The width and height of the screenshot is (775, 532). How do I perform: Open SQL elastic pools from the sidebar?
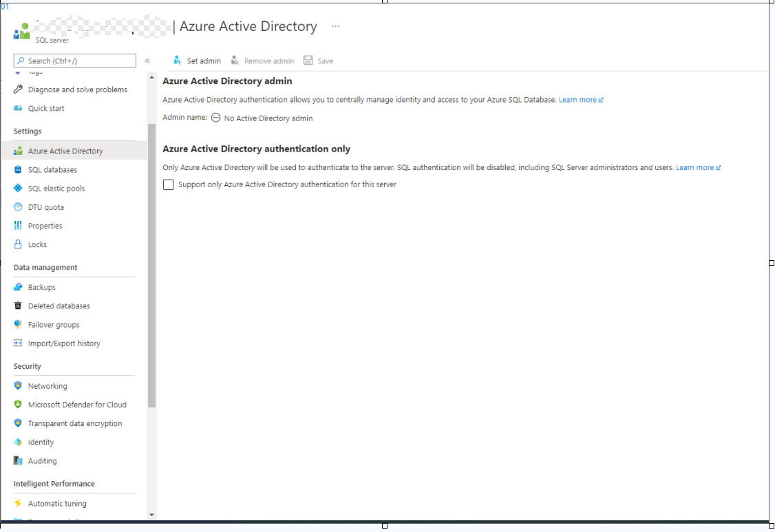click(x=17, y=188)
